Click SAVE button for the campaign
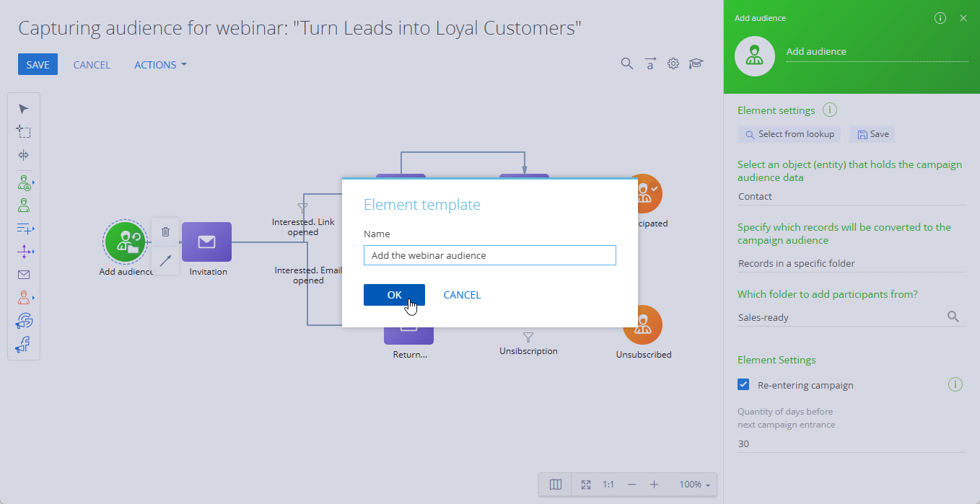This screenshot has height=504, width=980. tap(38, 64)
